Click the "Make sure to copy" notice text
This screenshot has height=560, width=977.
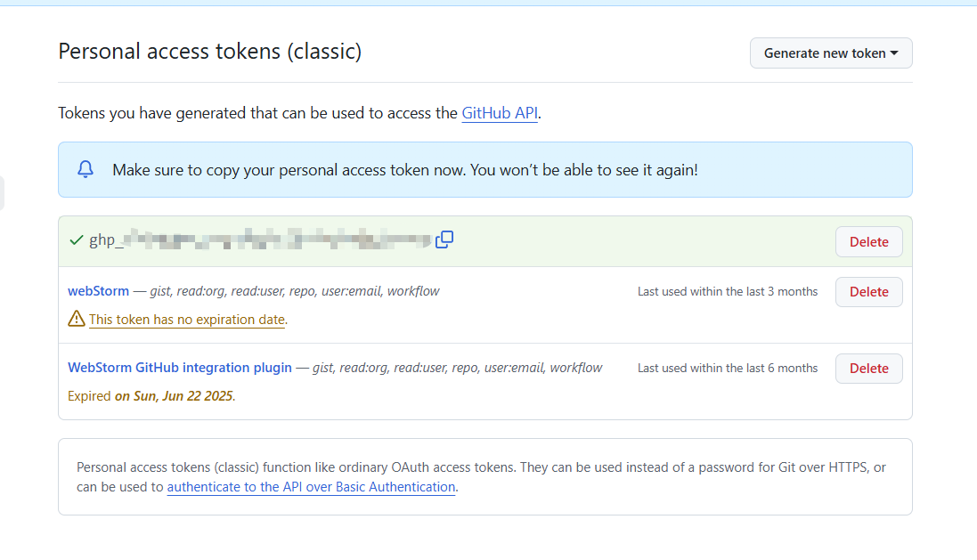tap(404, 169)
